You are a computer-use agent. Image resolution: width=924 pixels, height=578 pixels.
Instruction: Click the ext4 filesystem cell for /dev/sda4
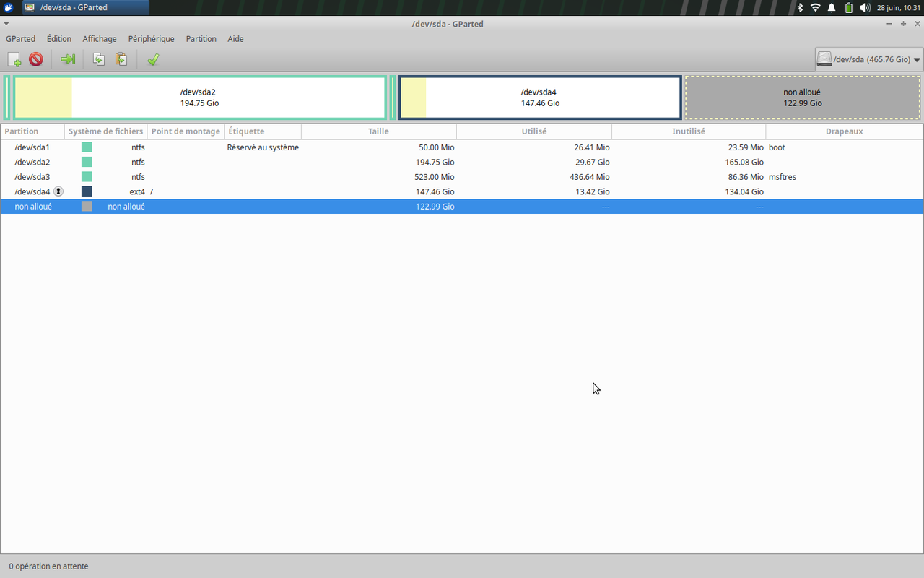click(137, 191)
